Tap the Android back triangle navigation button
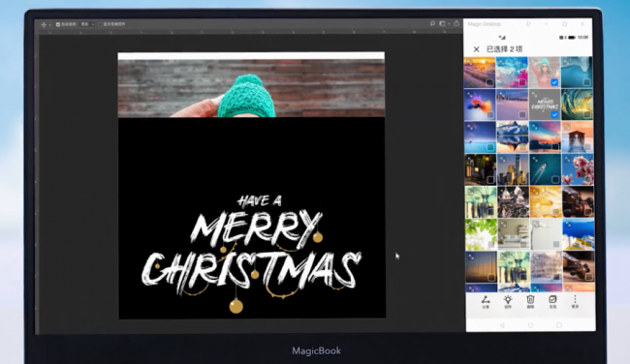This screenshot has width=630, height=364. 502,325
